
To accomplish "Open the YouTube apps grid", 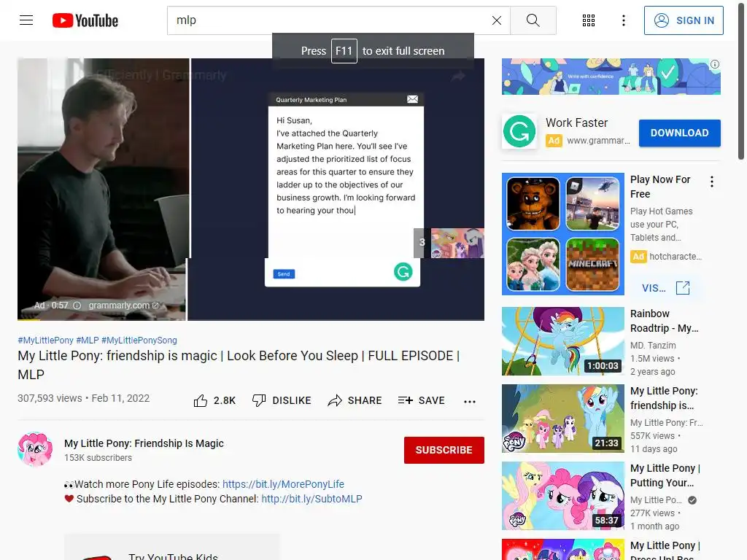I will click(589, 20).
